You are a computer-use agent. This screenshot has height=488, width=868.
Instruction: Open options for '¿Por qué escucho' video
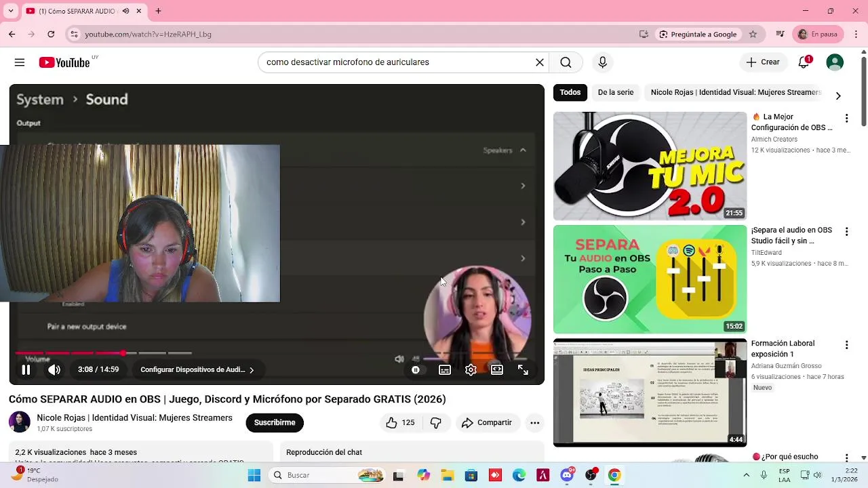846,457
